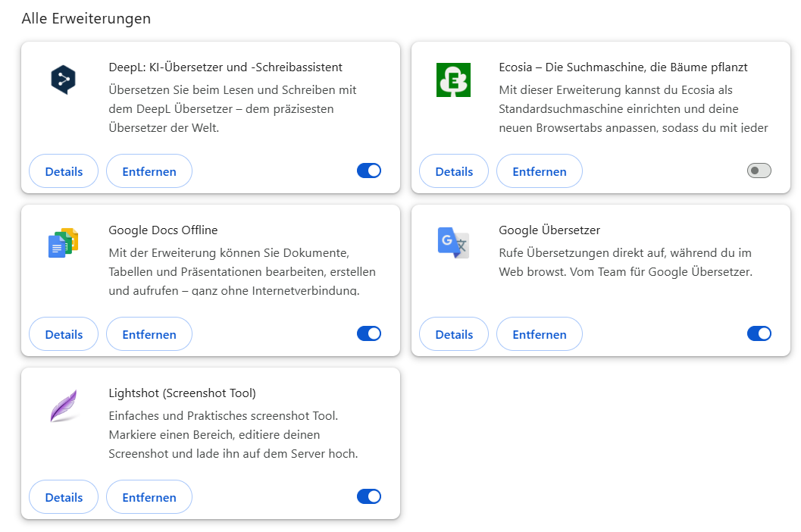Switch off the Lightshot toggle

[369, 496]
